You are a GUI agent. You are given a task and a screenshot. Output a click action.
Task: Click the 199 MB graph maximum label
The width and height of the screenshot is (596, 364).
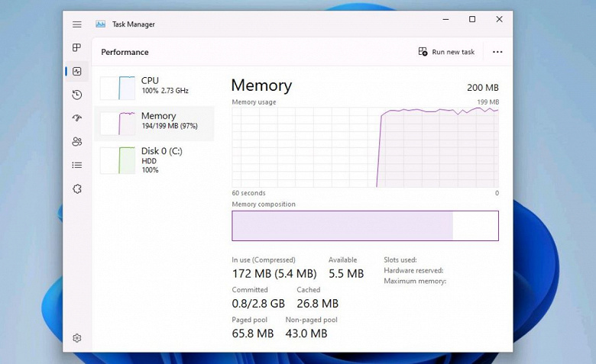coord(487,102)
